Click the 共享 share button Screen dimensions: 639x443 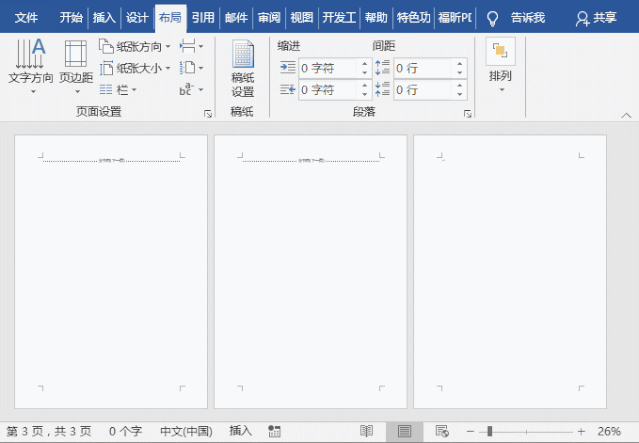click(596, 18)
